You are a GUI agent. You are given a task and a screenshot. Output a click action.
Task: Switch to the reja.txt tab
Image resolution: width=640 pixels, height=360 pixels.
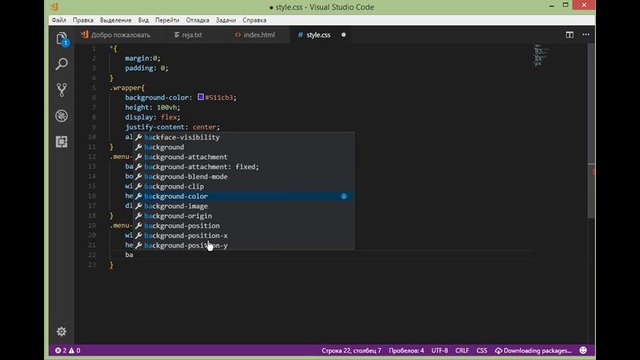pos(192,35)
